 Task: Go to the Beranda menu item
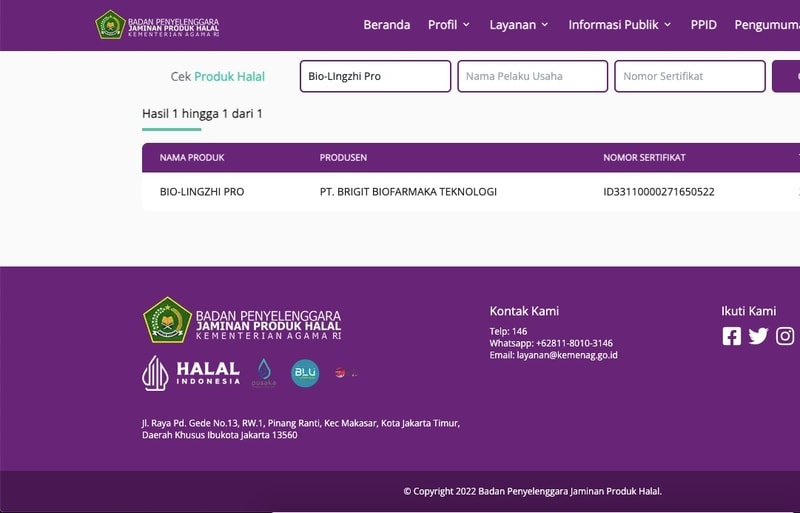pos(386,25)
